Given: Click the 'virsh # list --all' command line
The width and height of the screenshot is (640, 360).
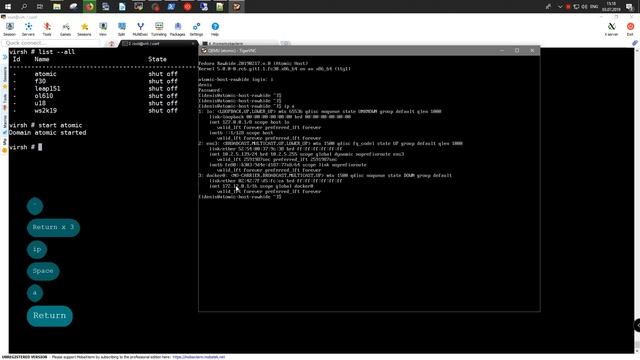Looking at the screenshot, I should tap(42, 52).
